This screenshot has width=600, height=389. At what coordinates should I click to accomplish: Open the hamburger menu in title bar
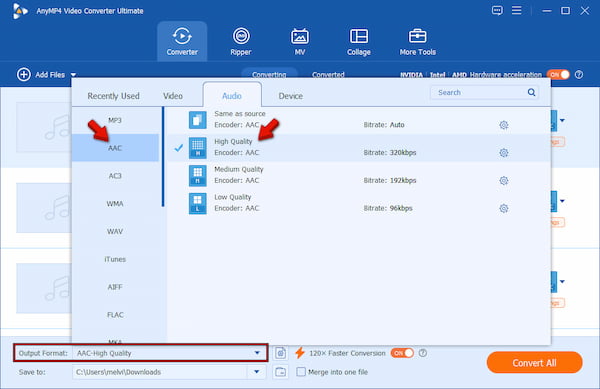coord(517,10)
